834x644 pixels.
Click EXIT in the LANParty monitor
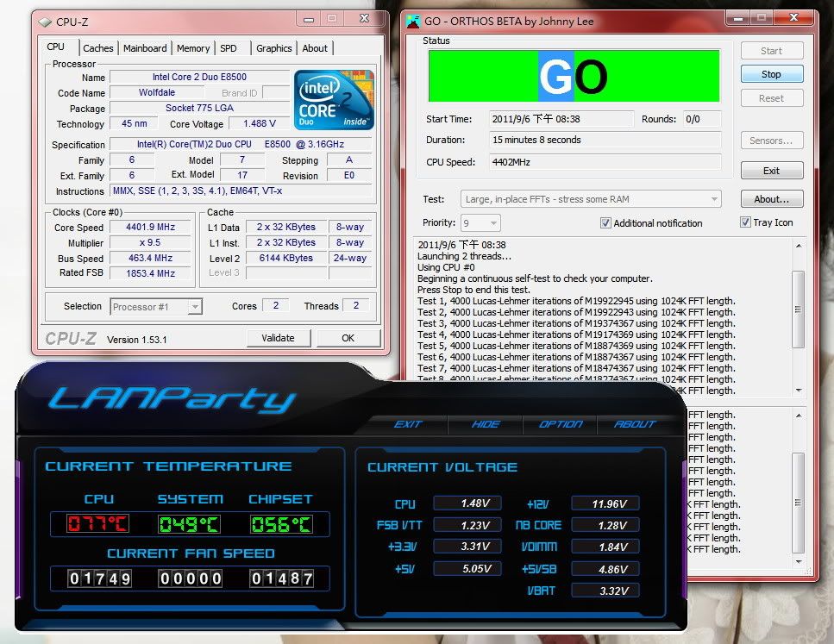(409, 424)
